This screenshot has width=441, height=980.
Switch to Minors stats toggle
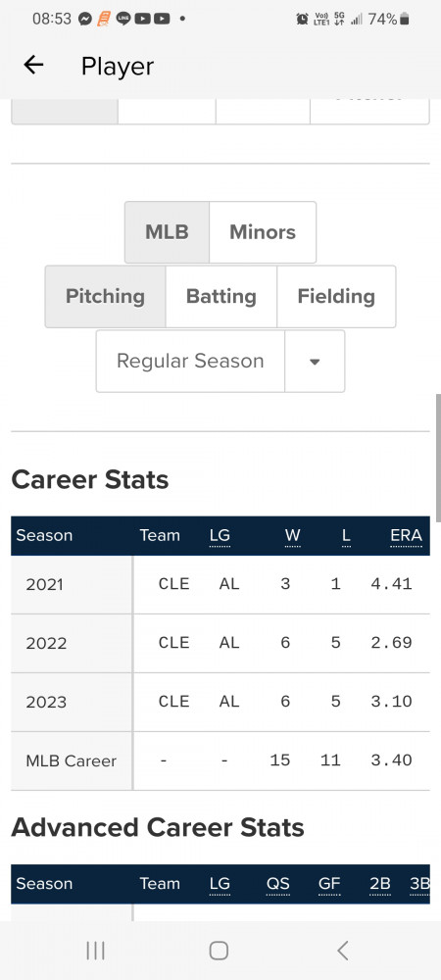tap(263, 232)
